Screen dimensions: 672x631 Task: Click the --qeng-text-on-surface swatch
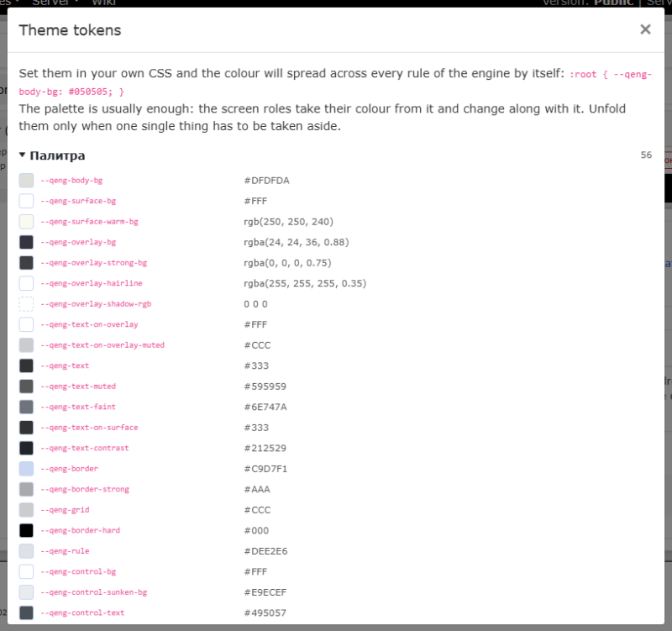[26, 428]
